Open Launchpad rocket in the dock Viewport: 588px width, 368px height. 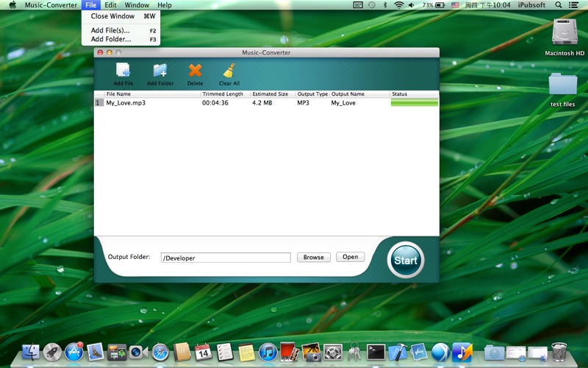click(52, 353)
